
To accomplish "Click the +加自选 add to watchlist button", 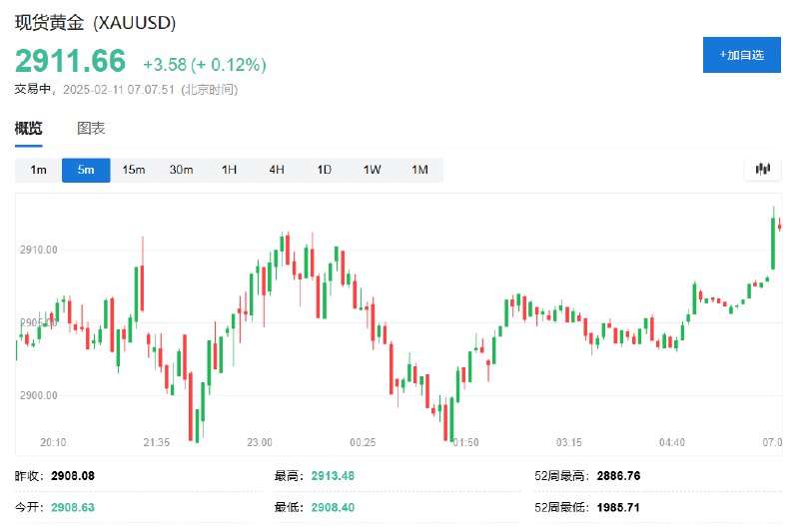I will [x=741, y=55].
